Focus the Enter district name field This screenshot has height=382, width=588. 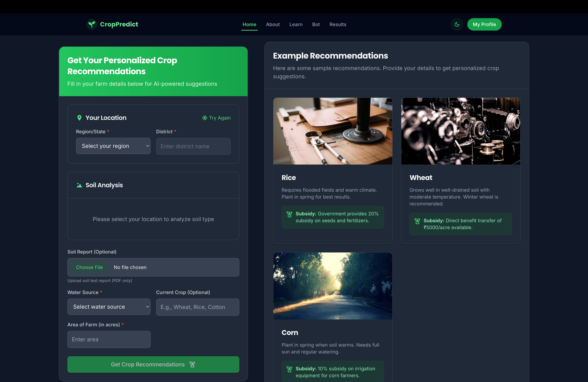pyautogui.click(x=193, y=146)
